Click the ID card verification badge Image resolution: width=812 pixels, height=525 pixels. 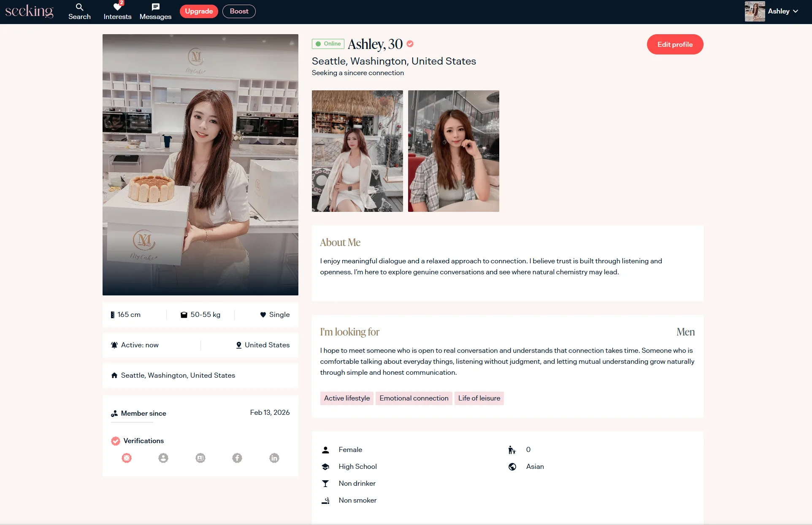[200, 458]
